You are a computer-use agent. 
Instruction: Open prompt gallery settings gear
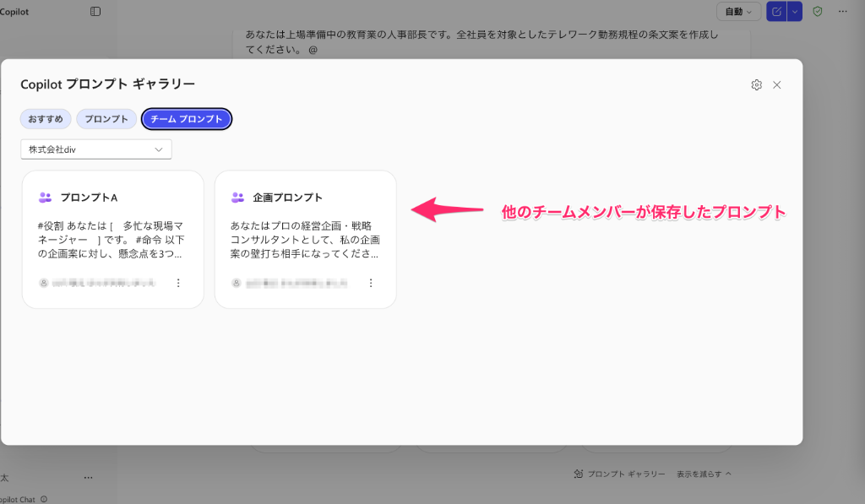click(756, 84)
